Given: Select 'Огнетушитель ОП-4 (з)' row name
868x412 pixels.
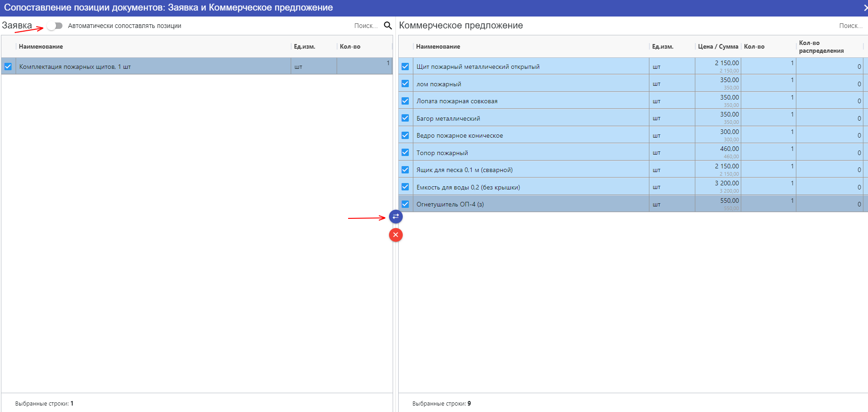Looking at the screenshot, I should tap(450, 204).
